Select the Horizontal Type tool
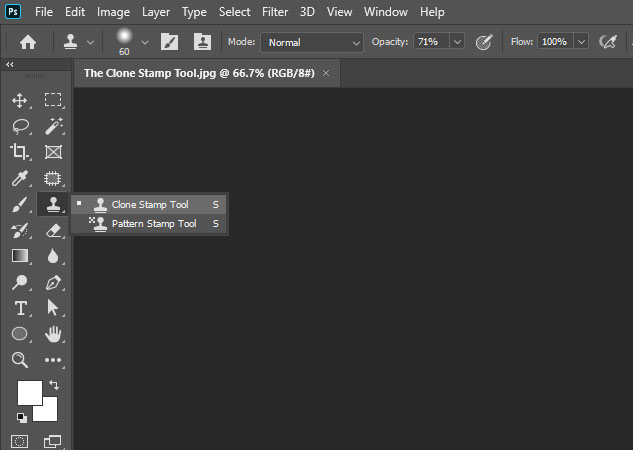The width and height of the screenshot is (633, 450). (21, 308)
